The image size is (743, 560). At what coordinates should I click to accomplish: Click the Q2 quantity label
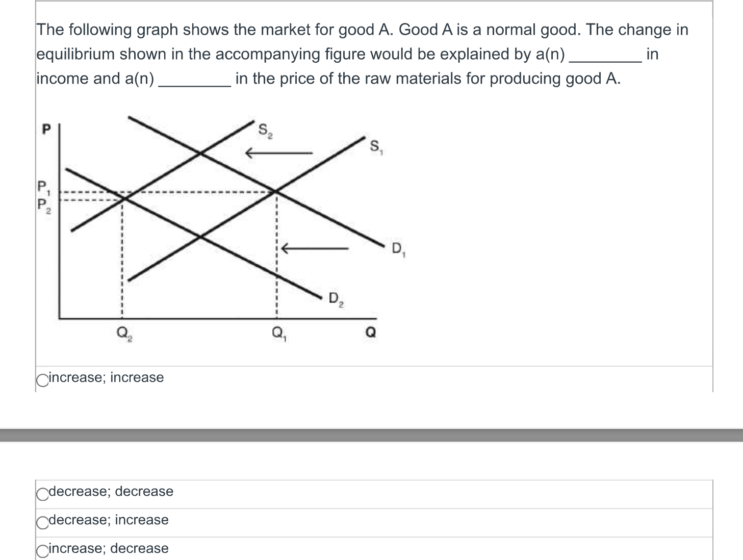tap(123, 333)
